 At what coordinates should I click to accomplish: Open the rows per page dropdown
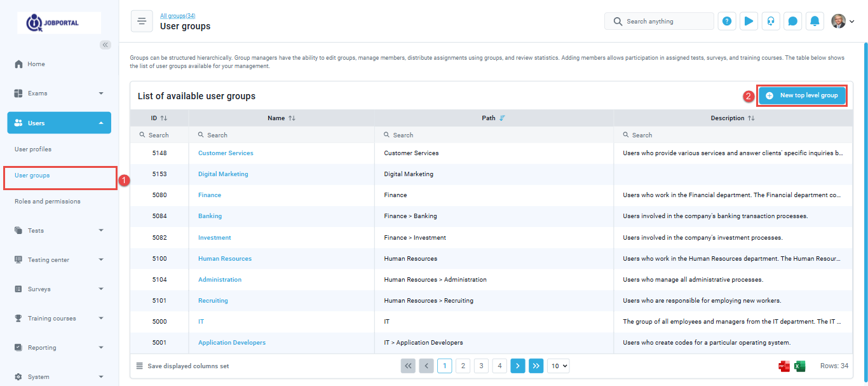[558, 366]
